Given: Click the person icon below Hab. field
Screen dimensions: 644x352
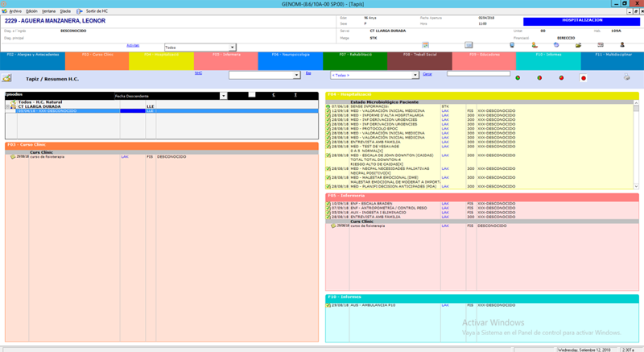Looking at the screenshot, I should point(621,45).
